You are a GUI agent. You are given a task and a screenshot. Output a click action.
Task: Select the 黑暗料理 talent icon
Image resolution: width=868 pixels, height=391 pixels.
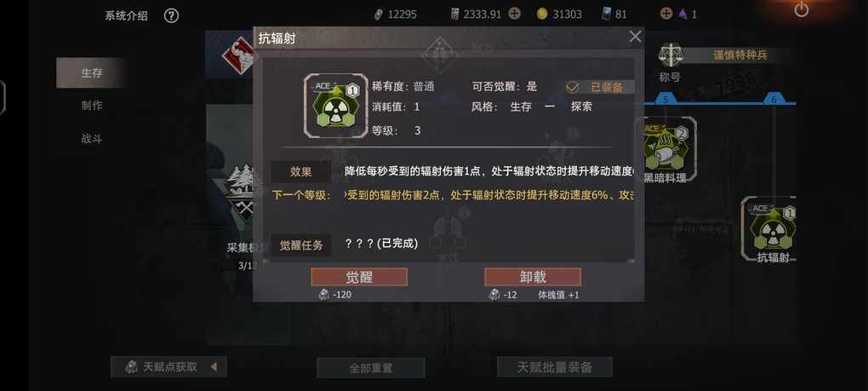665,147
